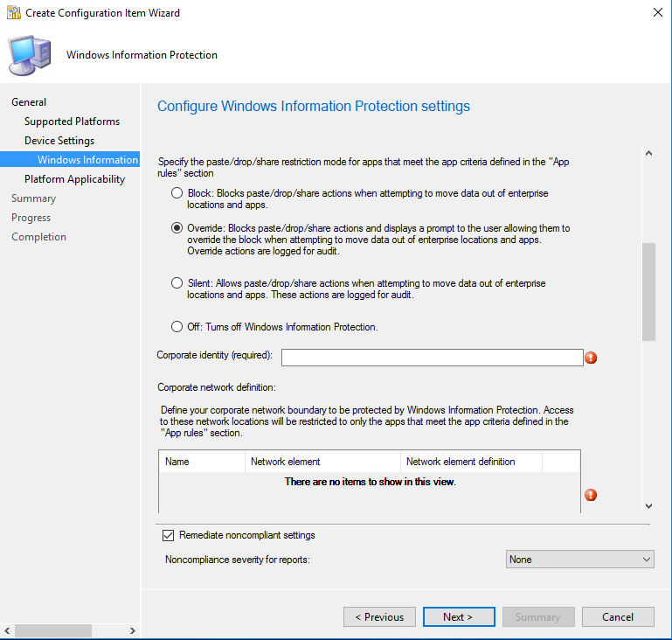Screen dimensions: 672x640
Task: Click the wizard icon in the title bar
Action: [13, 13]
